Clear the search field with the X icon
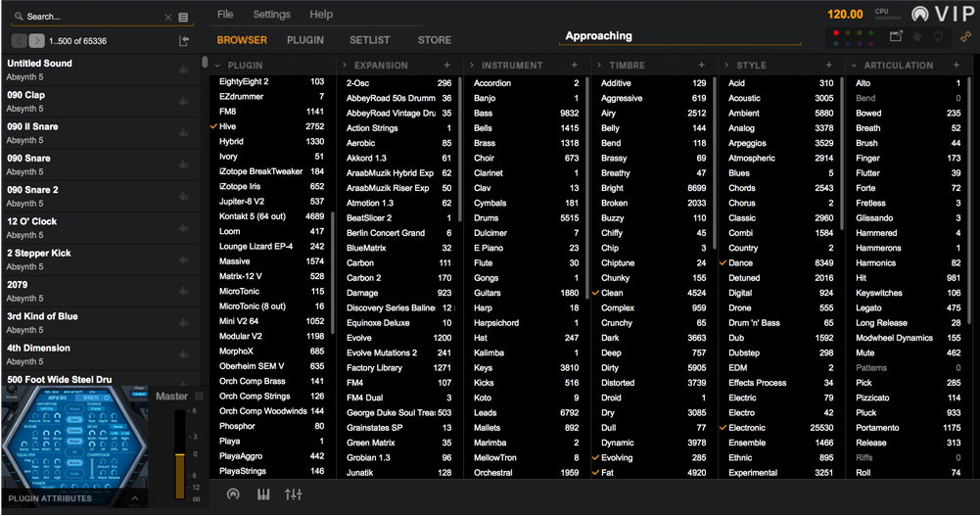 point(168,18)
